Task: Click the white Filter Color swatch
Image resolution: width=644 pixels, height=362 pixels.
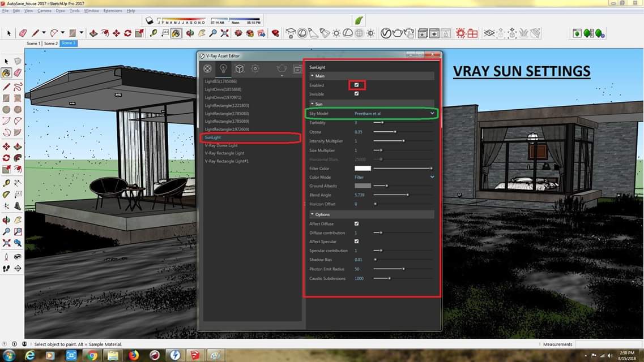Action: tap(362, 168)
